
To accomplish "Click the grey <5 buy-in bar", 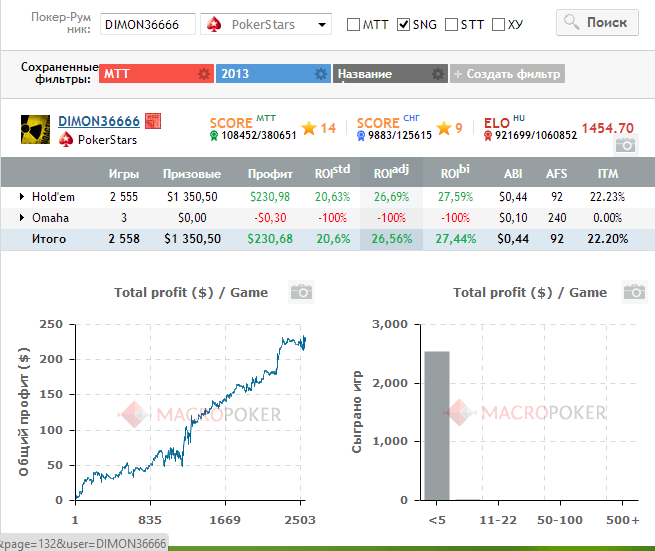I will (437, 425).
